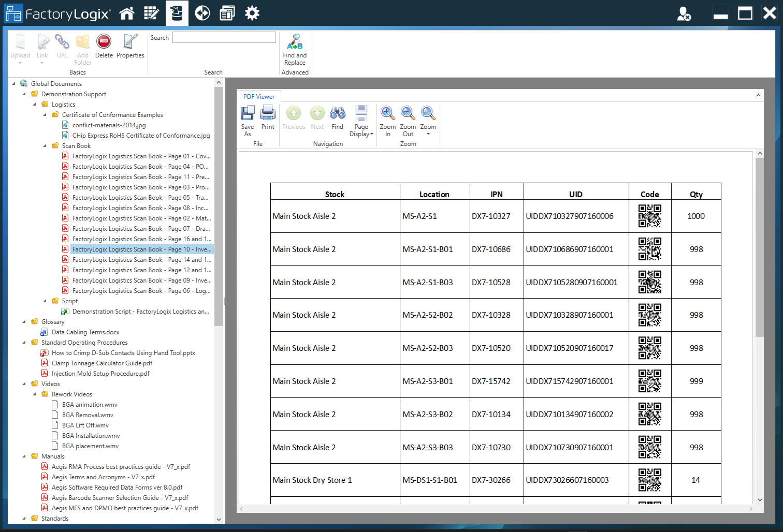Select the documents module icon in top navigation
The width and height of the screenshot is (783, 532).
coord(177,12)
